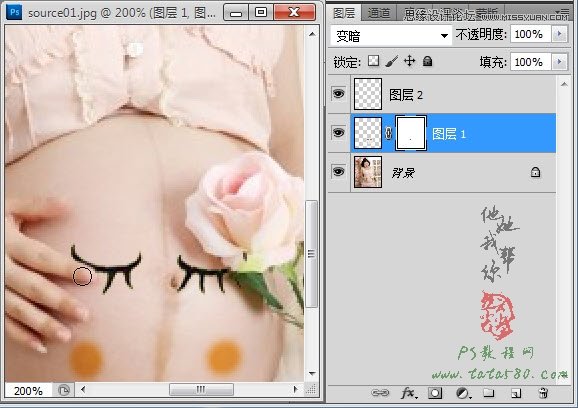
Task: Switch to the 通道 tab
Action: click(379, 14)
